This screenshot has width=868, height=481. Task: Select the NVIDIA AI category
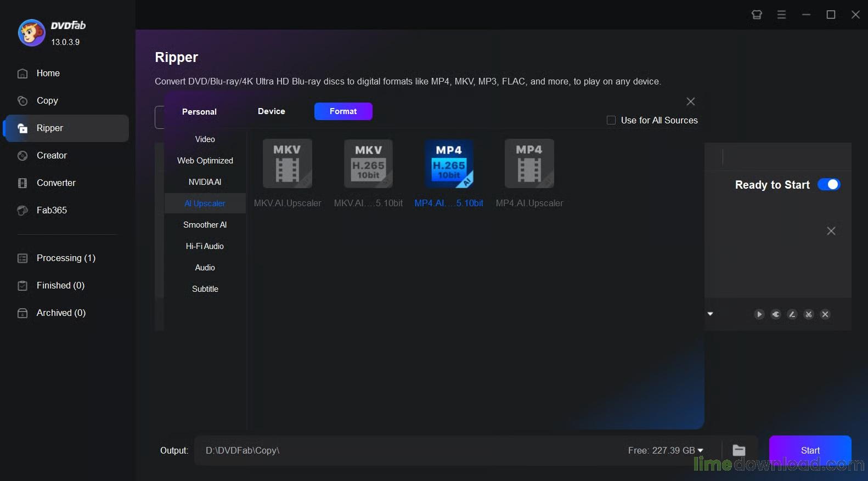(205, 182)
